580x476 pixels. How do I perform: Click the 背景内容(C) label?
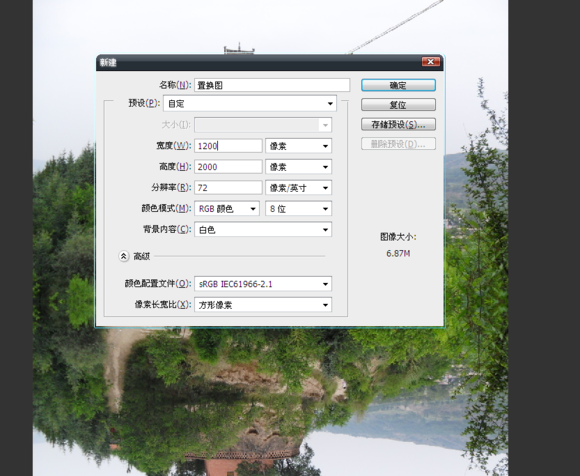point(167,230)
